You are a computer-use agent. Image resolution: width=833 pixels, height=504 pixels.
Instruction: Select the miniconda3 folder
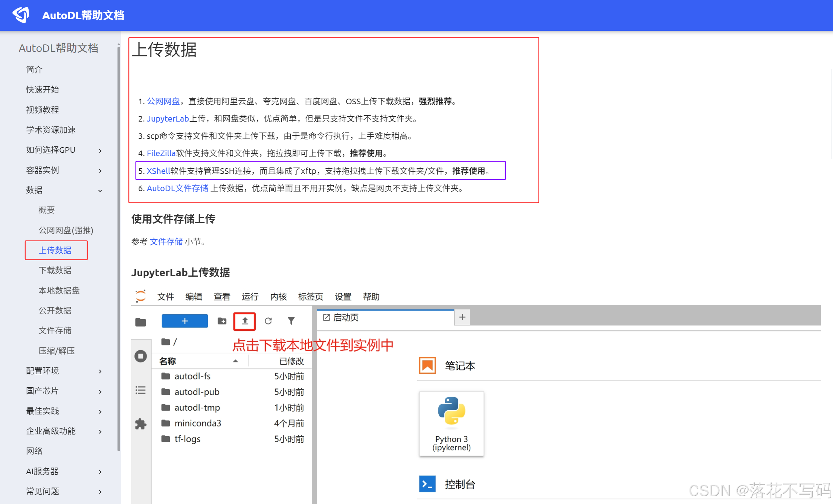click(232, 423)
